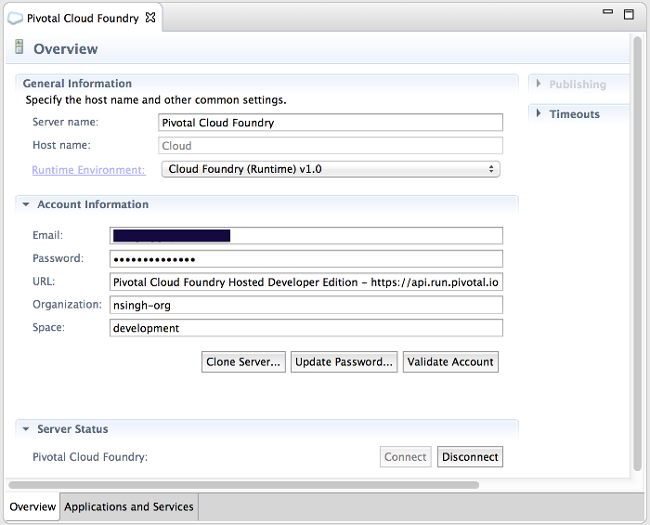
Task: Collapse the Server Status section
Action: click(x=26, y=429)
